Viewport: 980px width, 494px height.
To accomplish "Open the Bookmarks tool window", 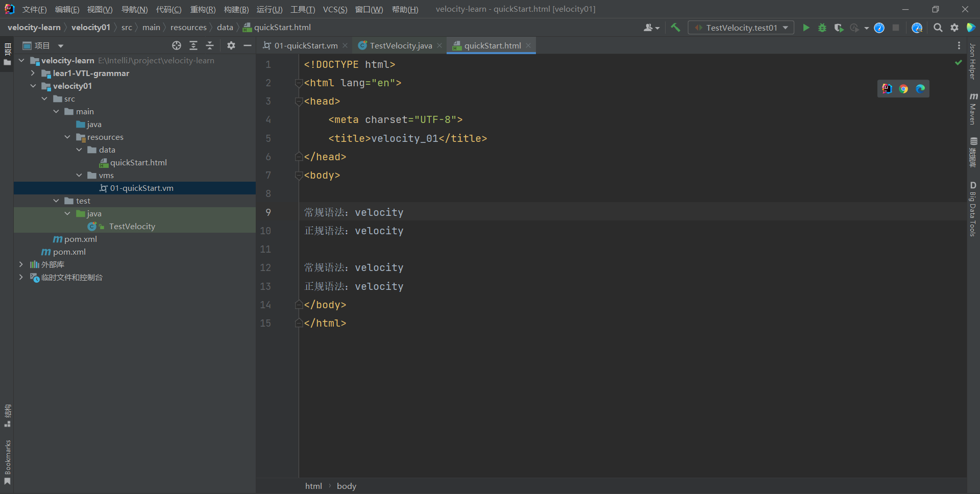I will (7, 462).
